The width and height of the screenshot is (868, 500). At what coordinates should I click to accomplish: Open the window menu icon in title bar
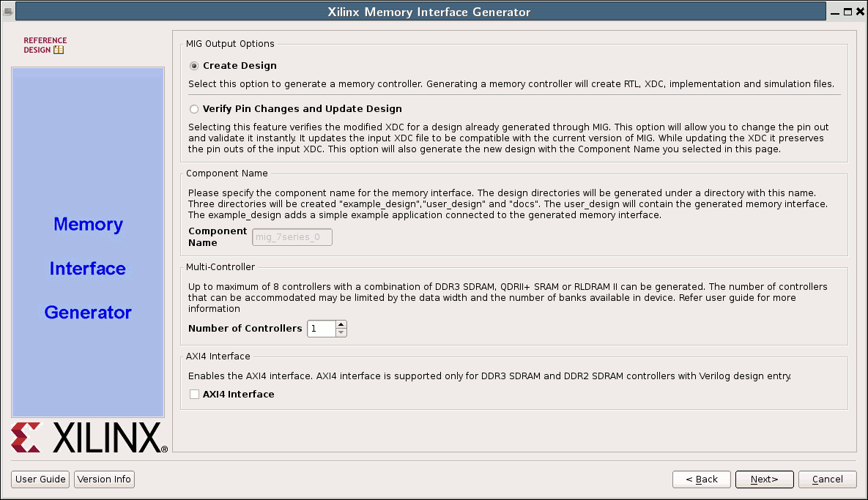(x=8, y=11)
